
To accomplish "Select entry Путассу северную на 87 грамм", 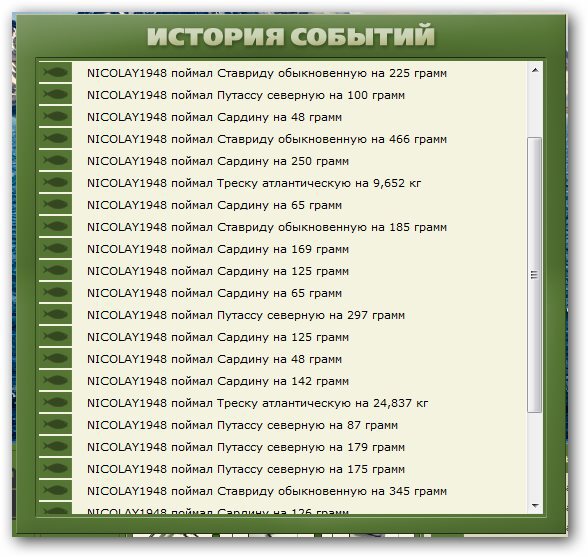I will 242,425.
